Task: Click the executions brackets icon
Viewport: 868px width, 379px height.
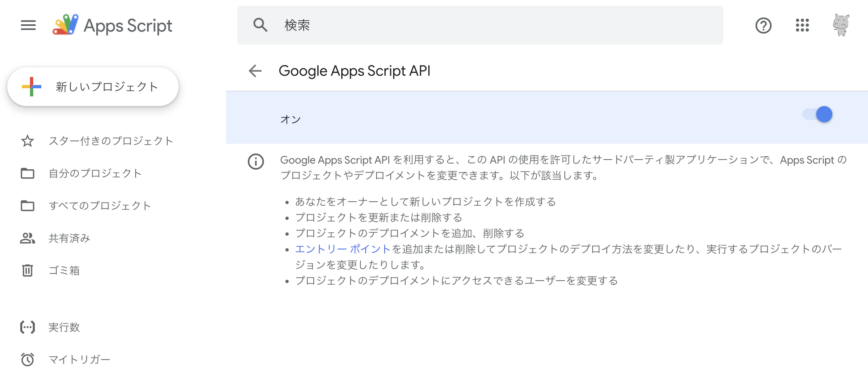Action: (28, 327)
